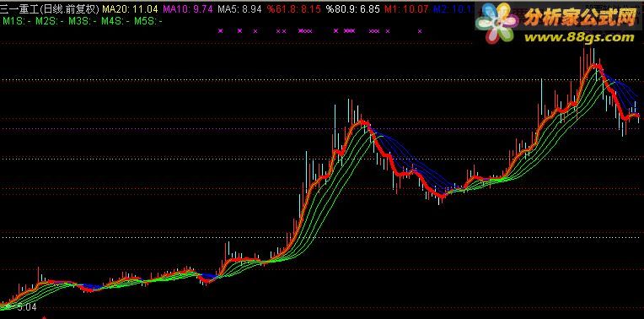This screenshot has width=644, height=319.
Task: Select the MA5: 8.94 indicator label
Action: click(239, 9)
